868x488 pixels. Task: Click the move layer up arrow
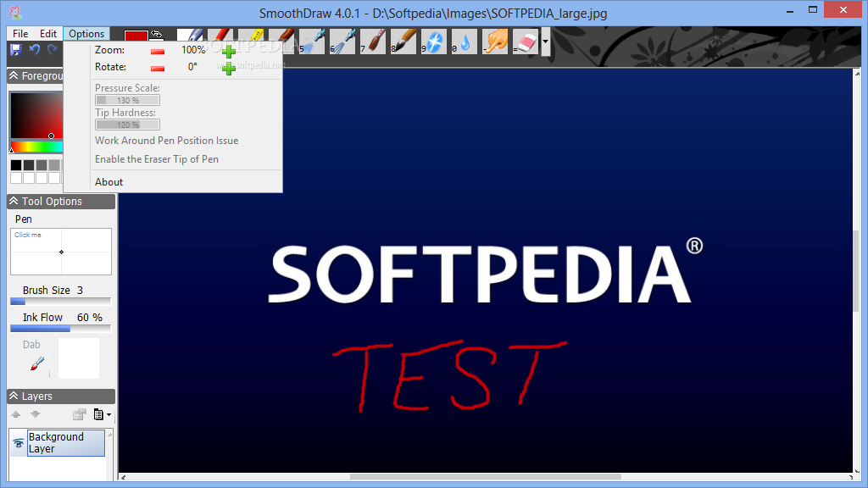[x=16, y=414]
